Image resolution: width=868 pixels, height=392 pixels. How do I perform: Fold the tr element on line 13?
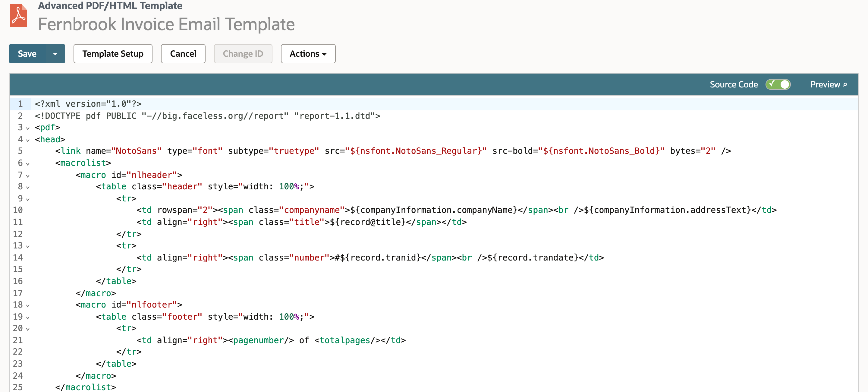coord(28,246)
